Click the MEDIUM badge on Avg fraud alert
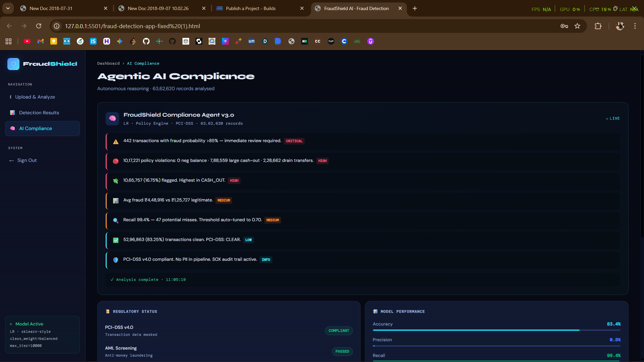Viewport: 644px width, 362px height. click(x=224, y=200)
